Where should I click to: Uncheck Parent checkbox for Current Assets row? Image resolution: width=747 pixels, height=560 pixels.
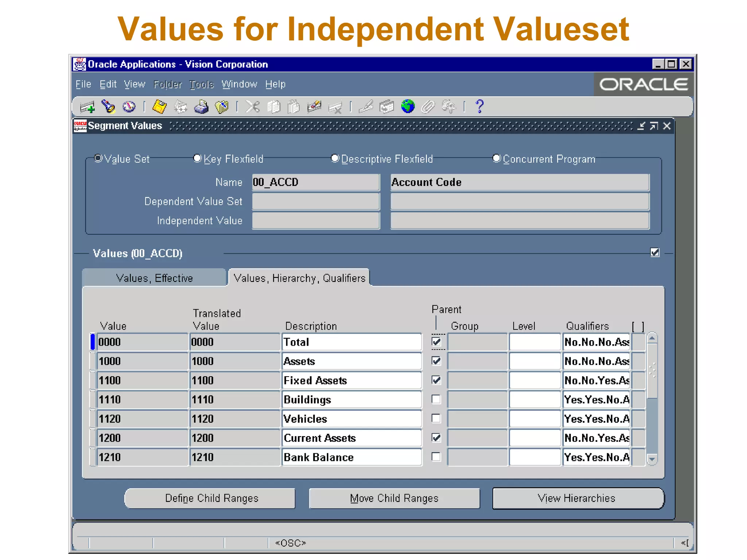point(436,437)
